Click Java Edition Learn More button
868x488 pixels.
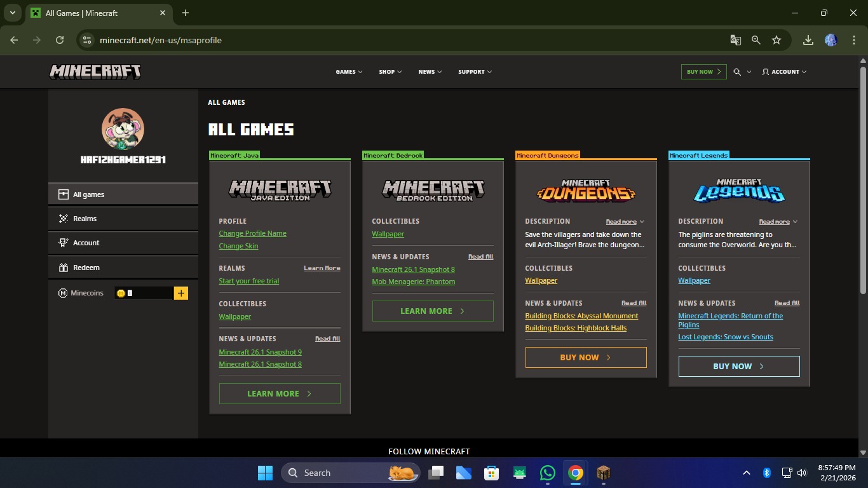click(280, 394)
